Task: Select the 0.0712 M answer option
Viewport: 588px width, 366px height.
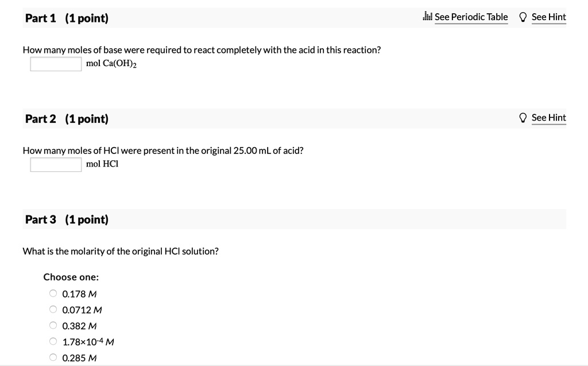Action: click(53, 309)
